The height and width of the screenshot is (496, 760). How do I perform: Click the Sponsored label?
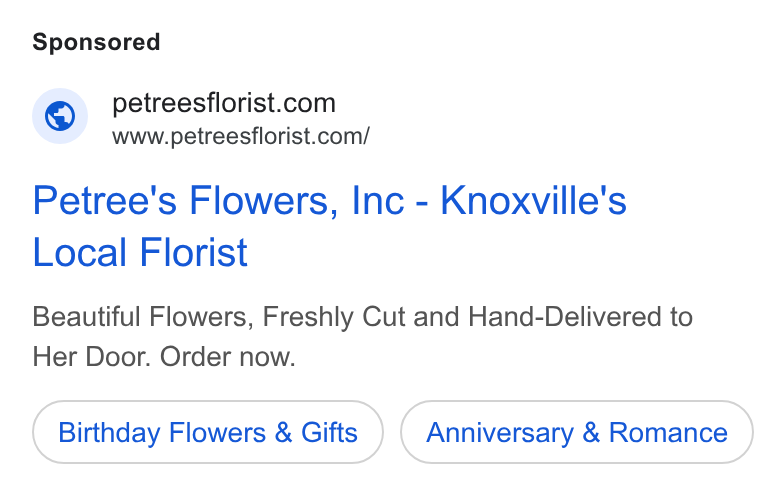96,42
